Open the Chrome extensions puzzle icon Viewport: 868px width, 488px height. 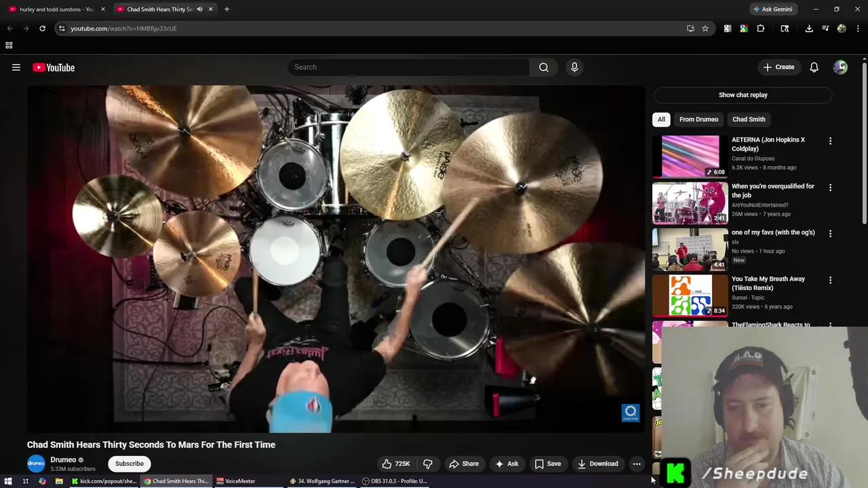coord(760,28)
